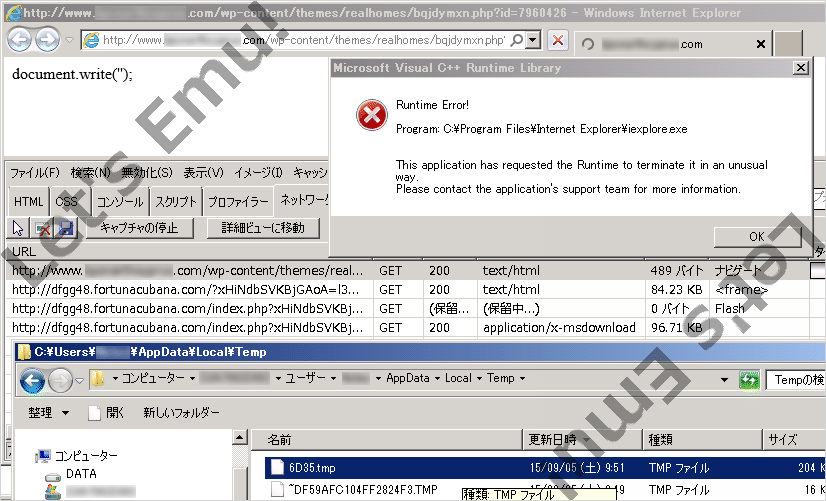Open the キャッシュ menu in developer tools
The image size is (826, 501).
(x=310, y=173)
